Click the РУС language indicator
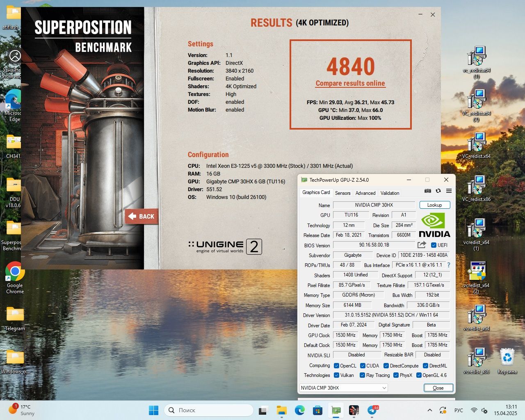The image size is (525, 420). pos(459,410)
